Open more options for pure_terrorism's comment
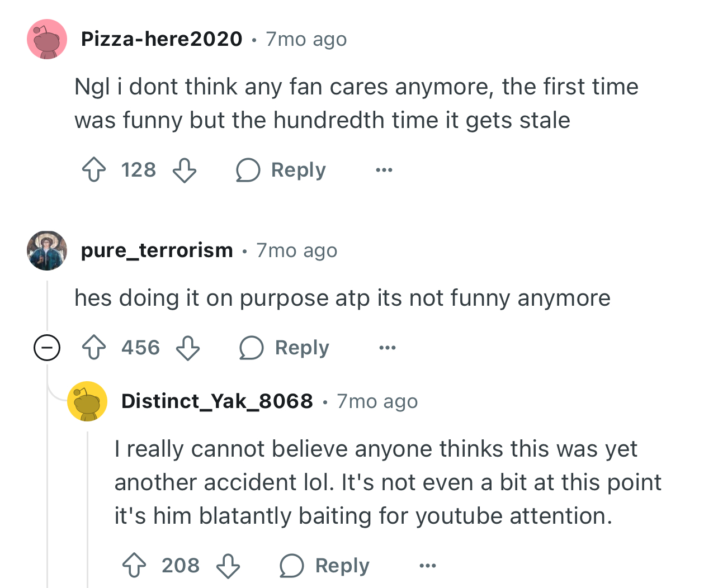Screen dimensions: 718x588 tap(388, 348)
